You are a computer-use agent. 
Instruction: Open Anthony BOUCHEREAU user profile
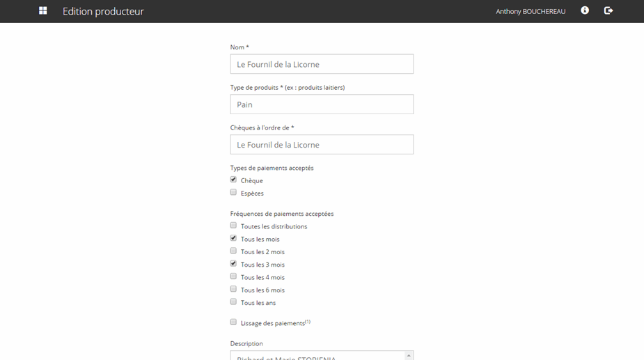coord(530,12)
